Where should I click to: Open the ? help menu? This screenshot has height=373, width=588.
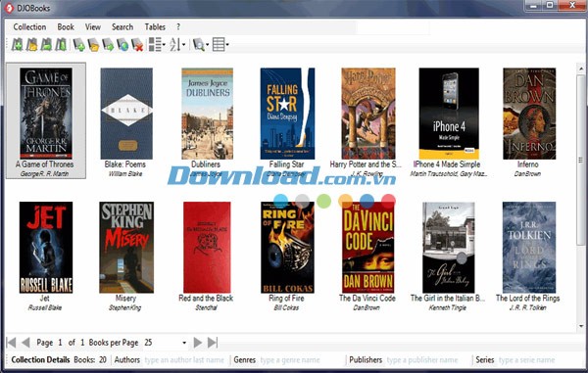pyautogui.click(x=178, y=27)
